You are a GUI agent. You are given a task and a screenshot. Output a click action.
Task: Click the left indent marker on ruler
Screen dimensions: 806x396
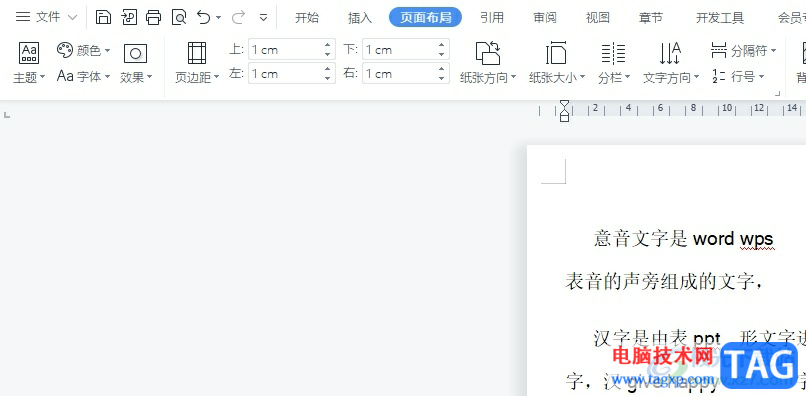point(564,117)
